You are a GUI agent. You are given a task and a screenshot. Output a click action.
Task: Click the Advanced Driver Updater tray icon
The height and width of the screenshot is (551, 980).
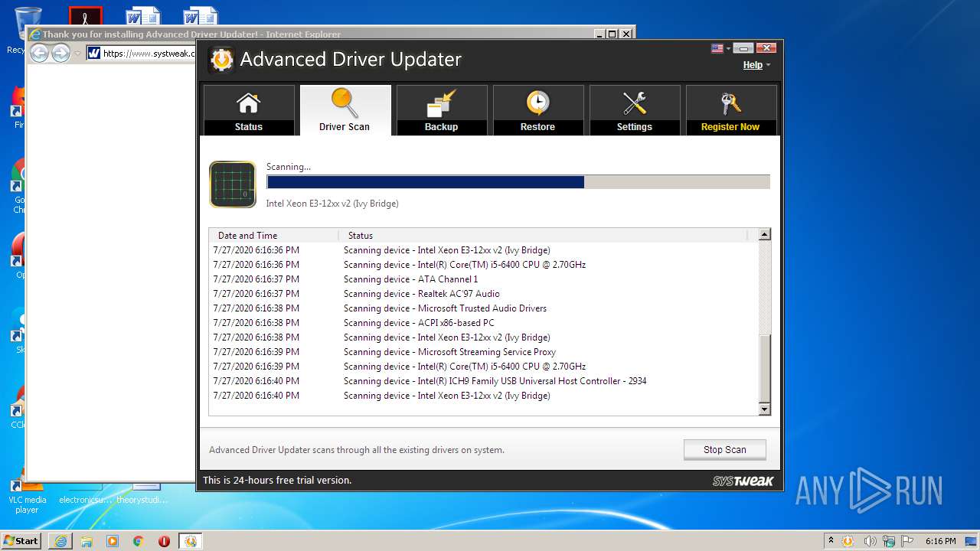(848, 541)
